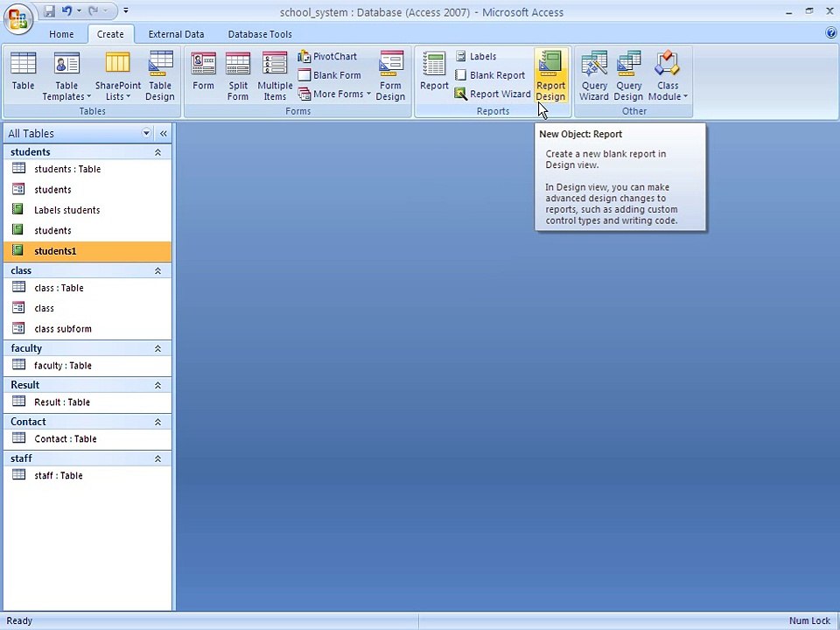Create a new Table from the ribbon
Image resolution: width=840 pixels, height=630 pixels.
click(23, 76)
